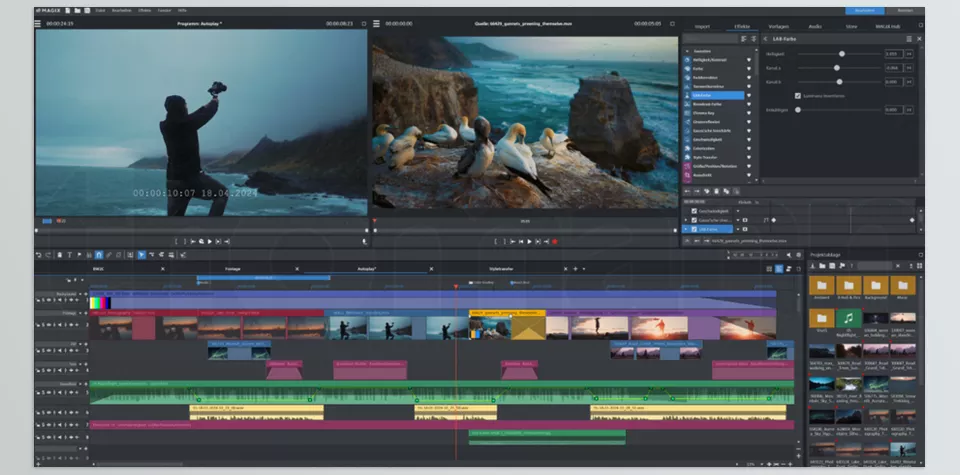Toggle Projektablage grid view icon

(x=920, y=266)
